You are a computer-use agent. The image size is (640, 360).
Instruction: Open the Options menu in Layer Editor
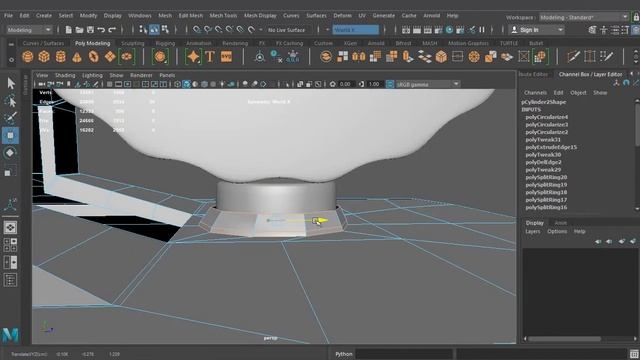point(557,231)
